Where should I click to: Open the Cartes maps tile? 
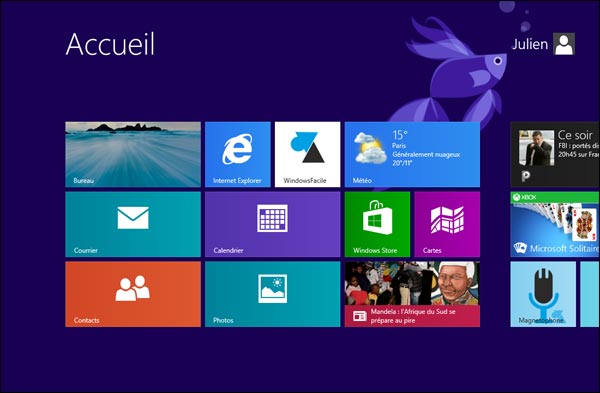click(x=447, y=224)
